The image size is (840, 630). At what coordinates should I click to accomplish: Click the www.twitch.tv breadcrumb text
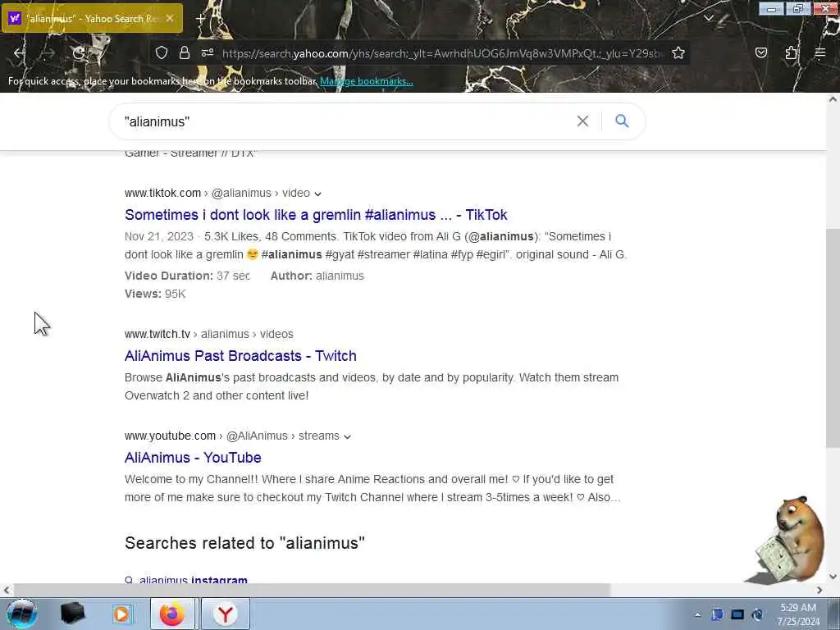click(x=157, y=335)
